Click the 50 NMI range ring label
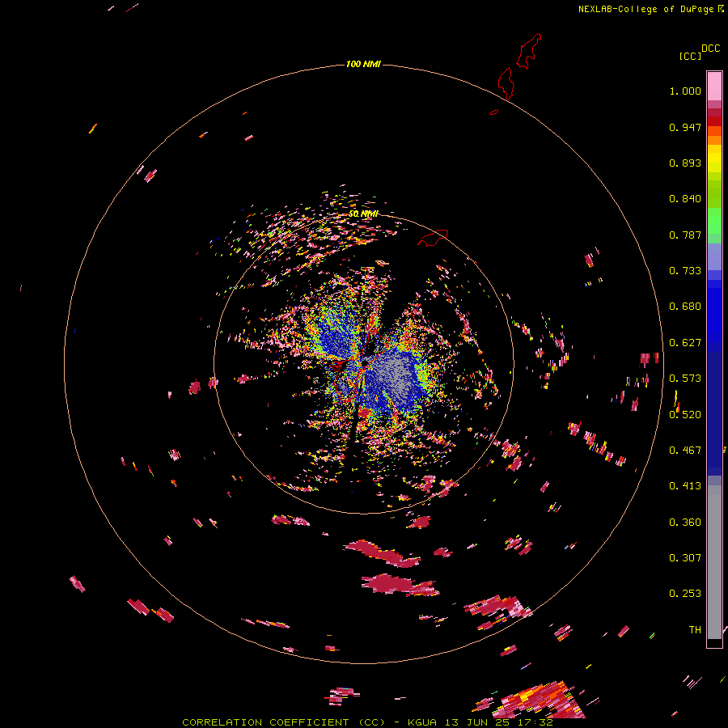This screenshot has height=728, width=728. 363,214
